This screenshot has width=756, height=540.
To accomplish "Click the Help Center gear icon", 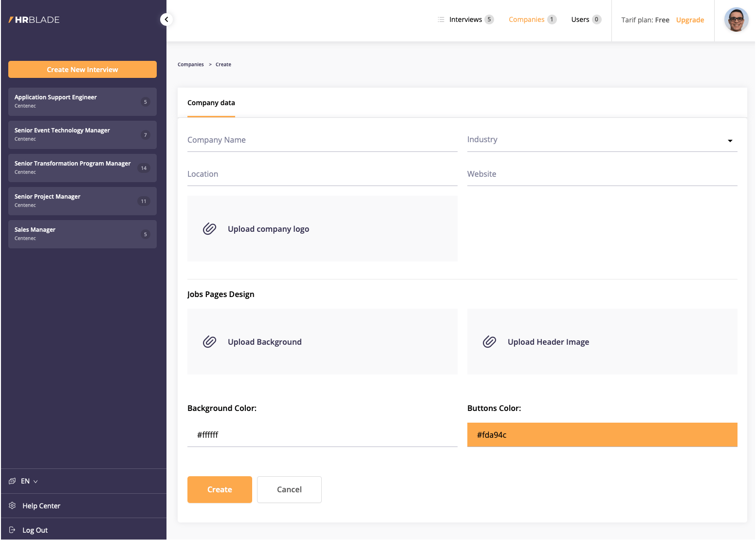I will (x=12, y=505).
